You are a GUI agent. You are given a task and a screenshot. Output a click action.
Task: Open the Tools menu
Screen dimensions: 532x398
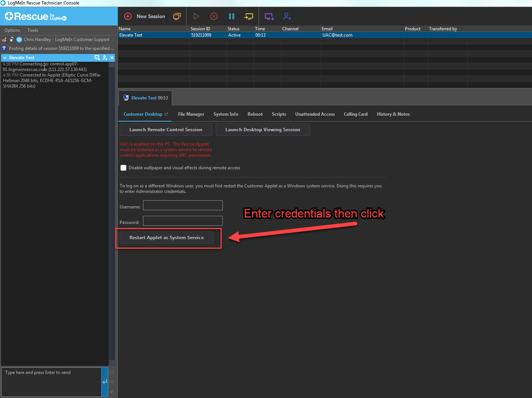[x=33, y=30]
